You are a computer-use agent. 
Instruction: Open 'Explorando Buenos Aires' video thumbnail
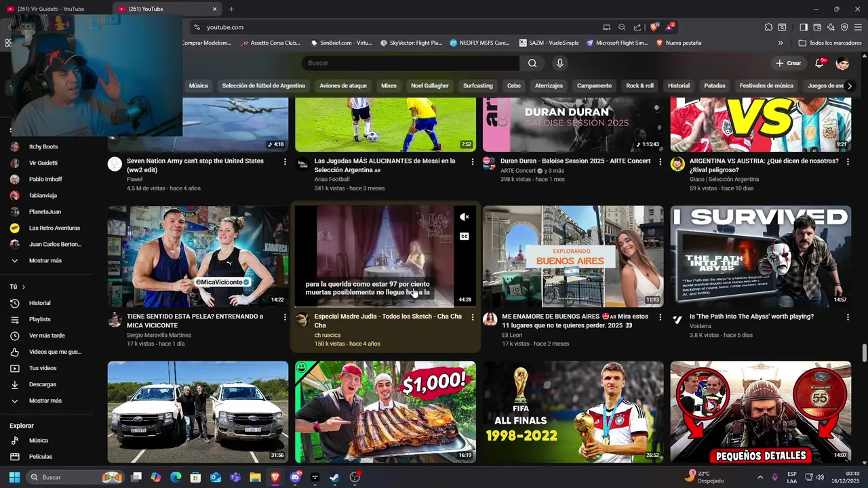pyautogui.click(x=573, y=256)
